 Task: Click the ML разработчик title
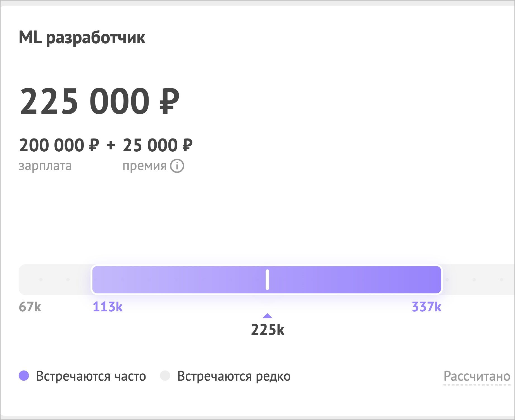[82, 37]
